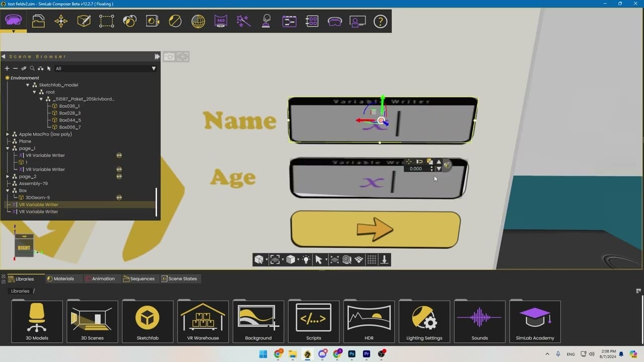This screenshot has width=644, height=362.
Task: Open the magic wand effects tool
Action: click(x=244, y=21)
